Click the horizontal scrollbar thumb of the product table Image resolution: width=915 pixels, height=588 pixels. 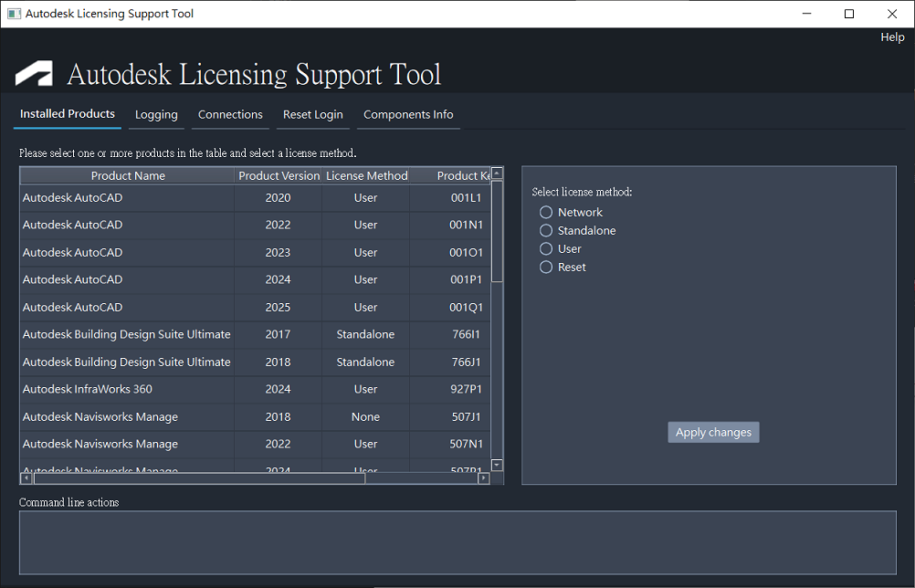200,478
